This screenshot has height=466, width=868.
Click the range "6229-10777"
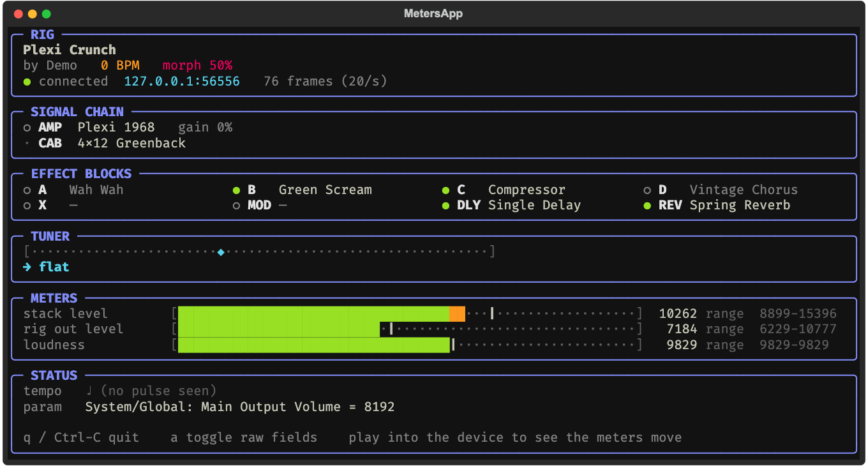coord(798,329)
